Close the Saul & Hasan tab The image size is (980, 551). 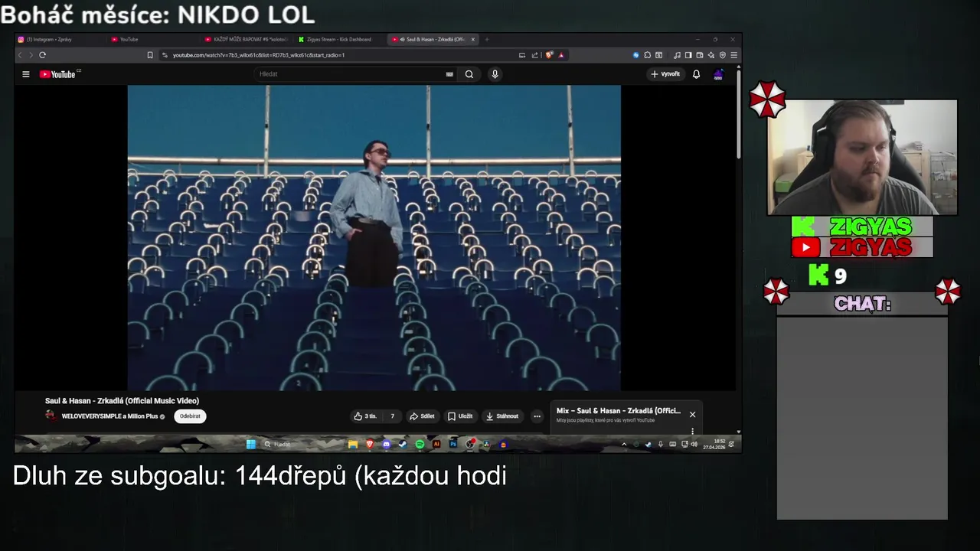(x=473, y=39)
